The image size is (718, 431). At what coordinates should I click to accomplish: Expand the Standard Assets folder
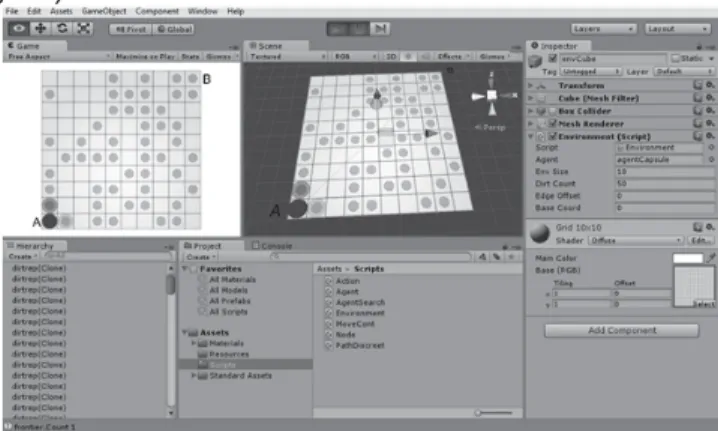pyautogui.click(x=194, y=376)
